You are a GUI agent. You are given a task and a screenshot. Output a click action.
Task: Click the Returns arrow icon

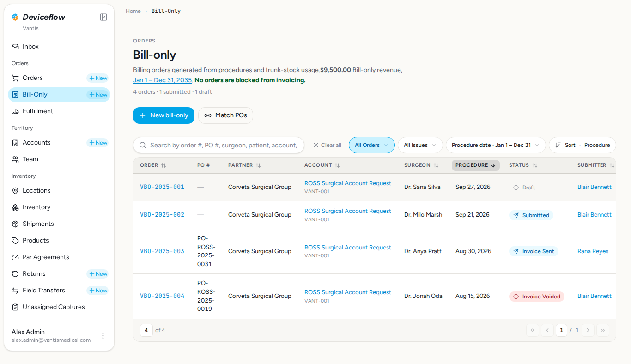tap(15, 274)
